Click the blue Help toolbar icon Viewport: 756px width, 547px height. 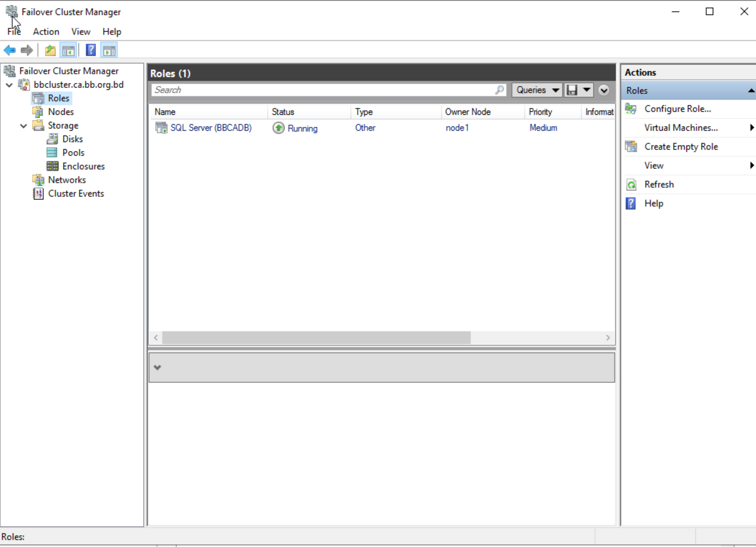pyautogui.click(x=91, y=50)
